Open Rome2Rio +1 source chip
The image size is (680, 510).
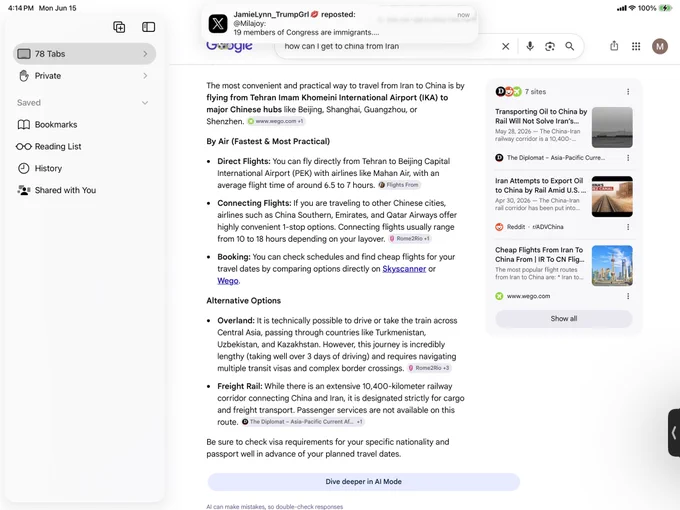pyautogui.click(x=409, y=239)
